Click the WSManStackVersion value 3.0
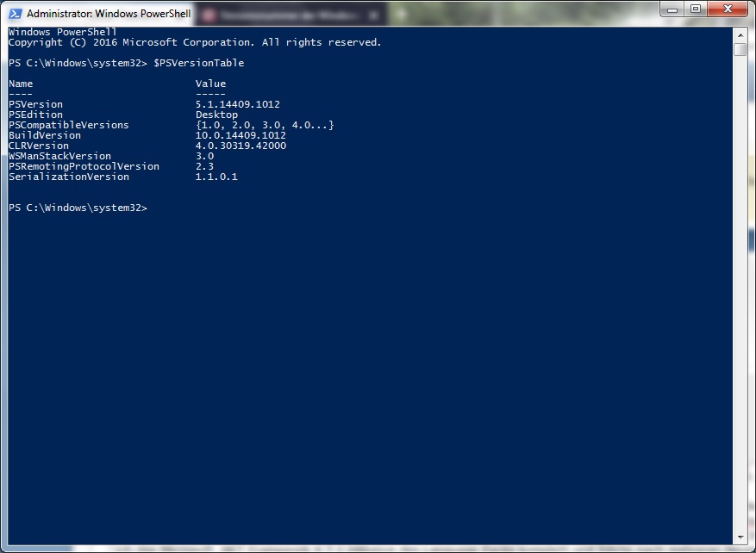Viewport: 756px width, 553px height. [x=204, y=156]
